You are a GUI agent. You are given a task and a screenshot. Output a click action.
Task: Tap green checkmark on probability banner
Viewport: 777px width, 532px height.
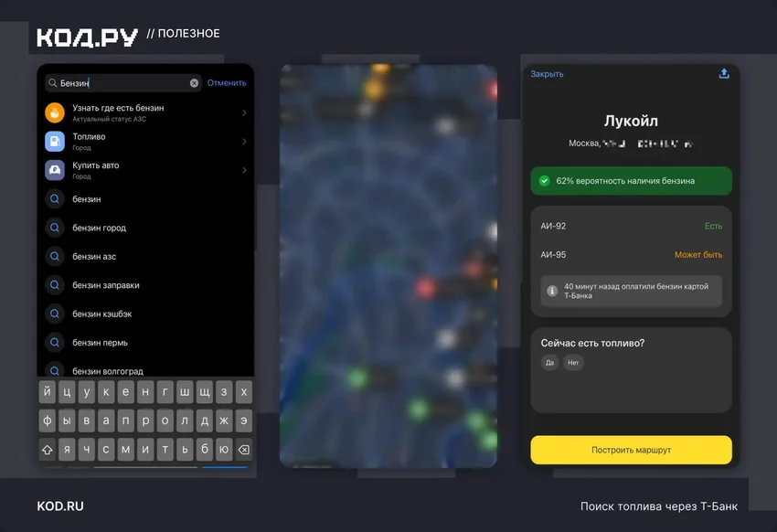tap(544, 181)
